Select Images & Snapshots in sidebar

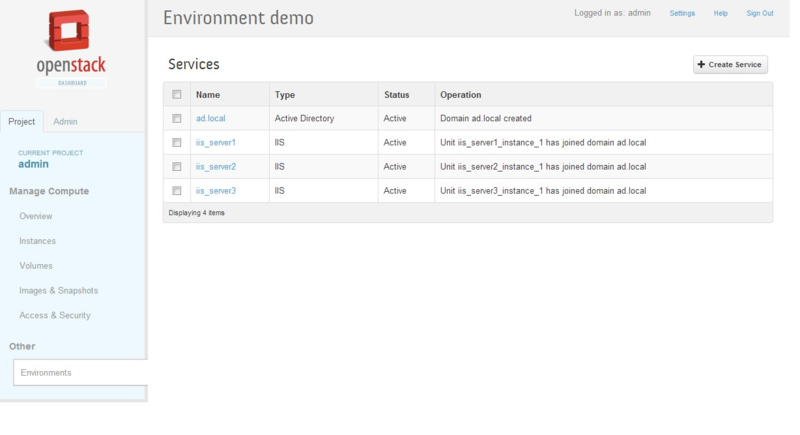coord(58,290)
